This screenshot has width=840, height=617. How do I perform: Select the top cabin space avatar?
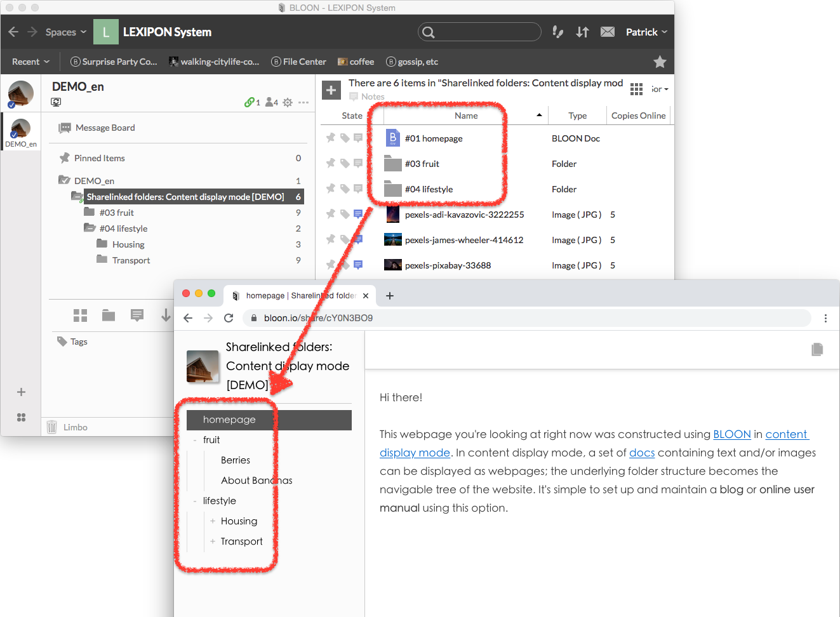[21, 93]
